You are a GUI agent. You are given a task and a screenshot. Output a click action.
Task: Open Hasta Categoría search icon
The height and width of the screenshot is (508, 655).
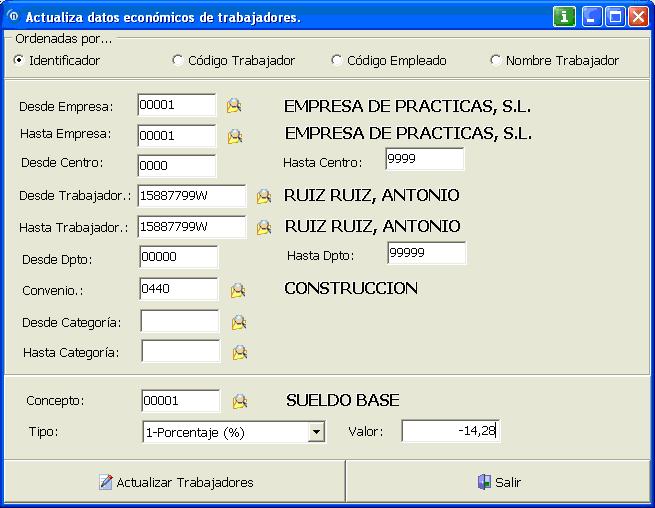click(x=240, y=353)
